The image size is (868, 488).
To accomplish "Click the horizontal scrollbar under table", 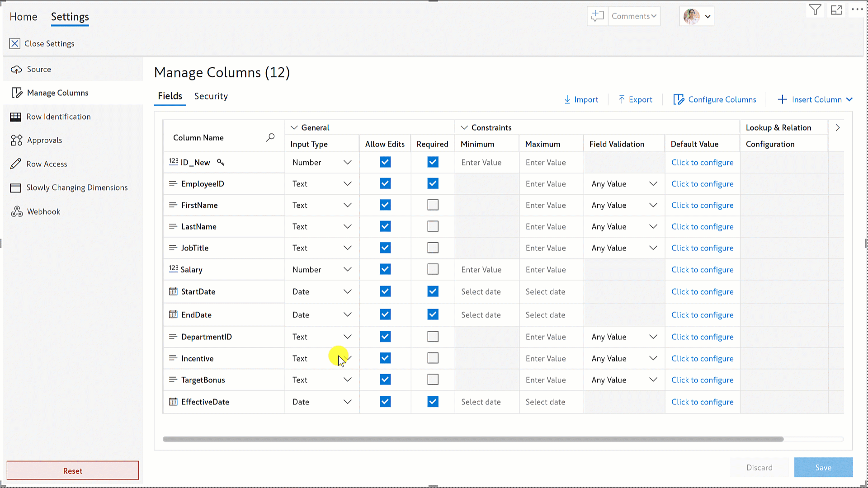I will click(472, 439).
